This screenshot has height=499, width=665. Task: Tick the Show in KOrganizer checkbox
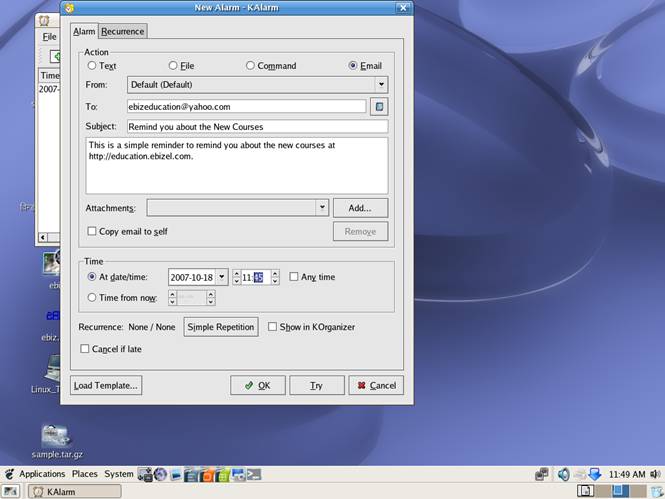[x=273, y=327]
